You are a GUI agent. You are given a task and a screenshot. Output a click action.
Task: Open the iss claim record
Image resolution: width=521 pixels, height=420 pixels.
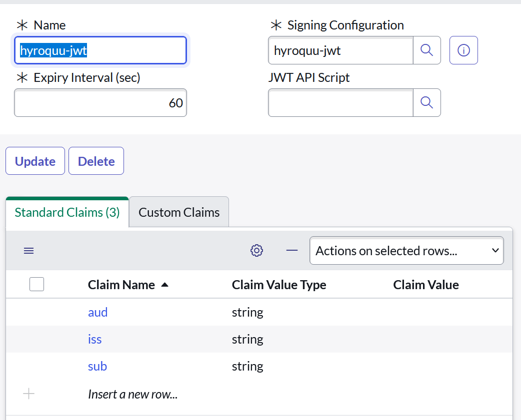tap(94, 339)
